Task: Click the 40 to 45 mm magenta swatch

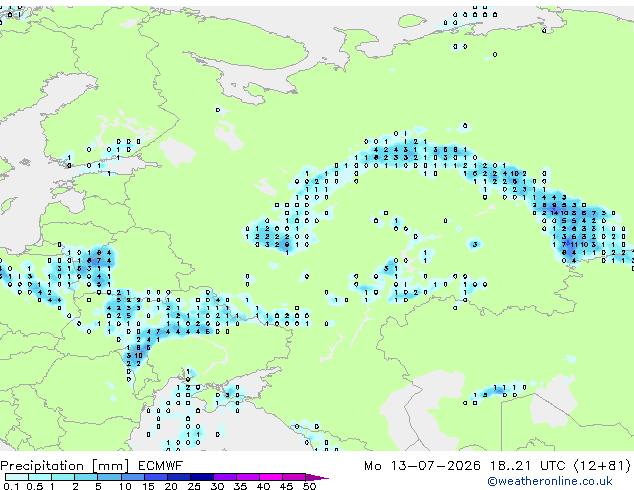Action: [x=271, y=477]
